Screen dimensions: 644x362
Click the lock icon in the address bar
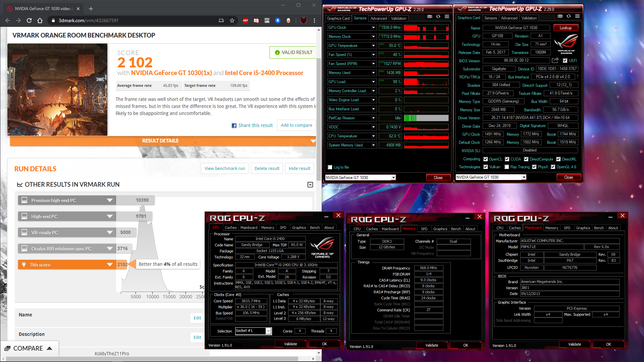coord(53,20)
